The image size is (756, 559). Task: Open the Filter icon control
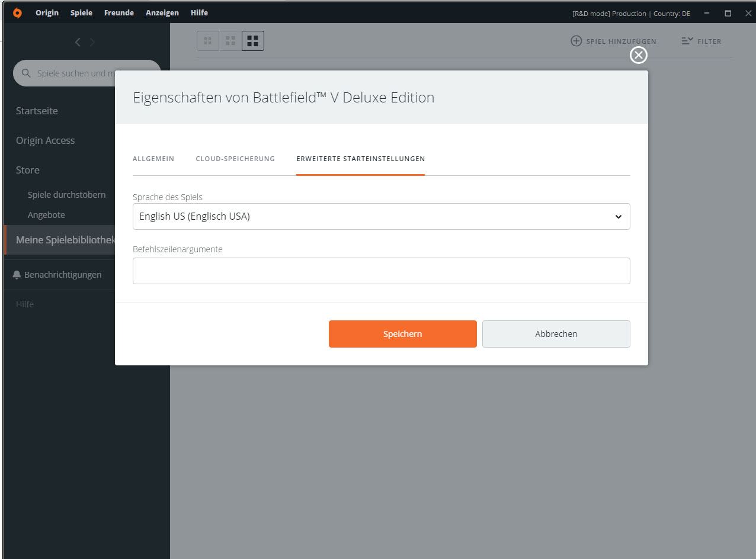pos(687,41)
